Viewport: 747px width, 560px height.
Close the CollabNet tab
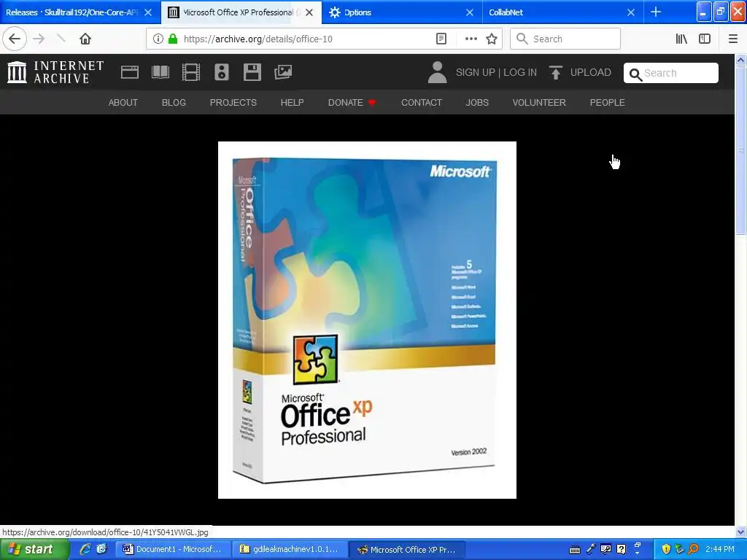[631, 12]
